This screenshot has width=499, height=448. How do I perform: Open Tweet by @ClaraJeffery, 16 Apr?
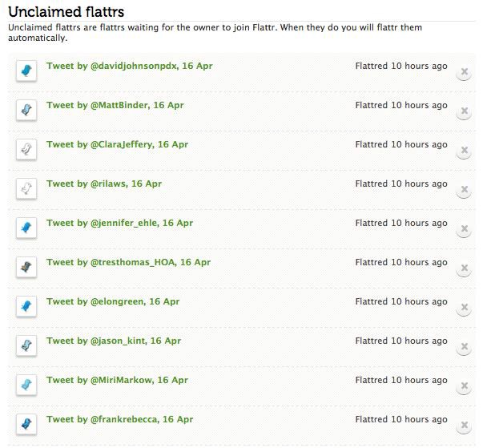118,144
